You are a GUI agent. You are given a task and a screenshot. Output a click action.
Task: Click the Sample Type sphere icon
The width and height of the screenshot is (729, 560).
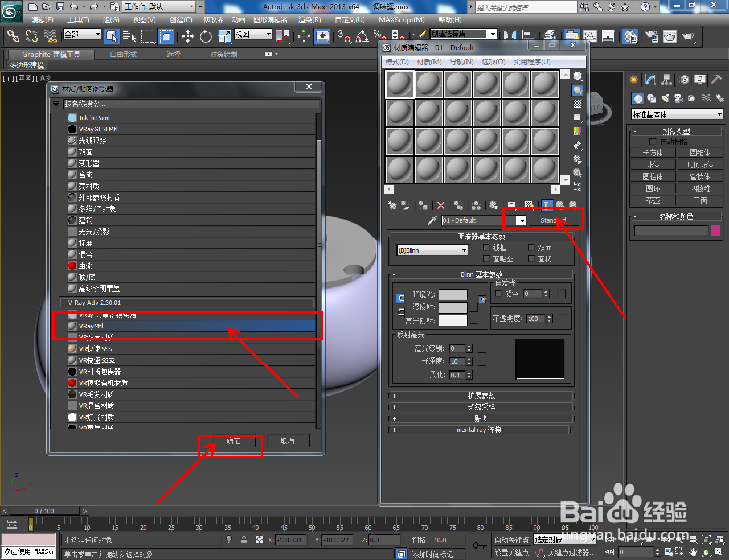578,76
